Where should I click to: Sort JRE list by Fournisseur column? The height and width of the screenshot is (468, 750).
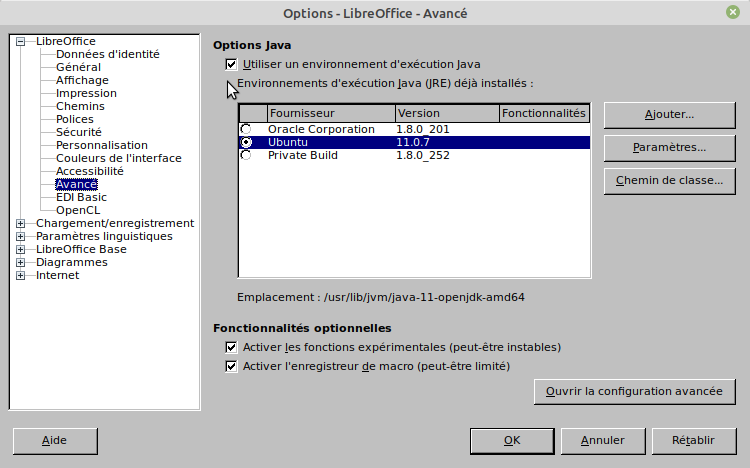point(331,113)
